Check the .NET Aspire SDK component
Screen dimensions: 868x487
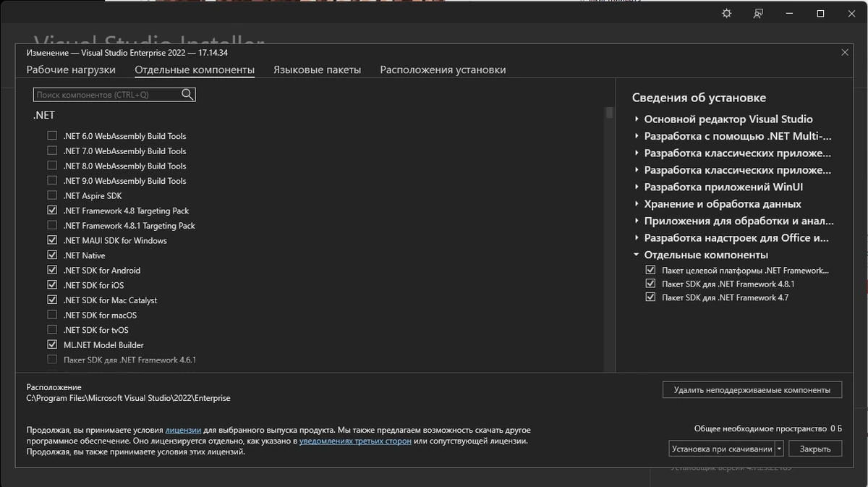coord(52,195)
